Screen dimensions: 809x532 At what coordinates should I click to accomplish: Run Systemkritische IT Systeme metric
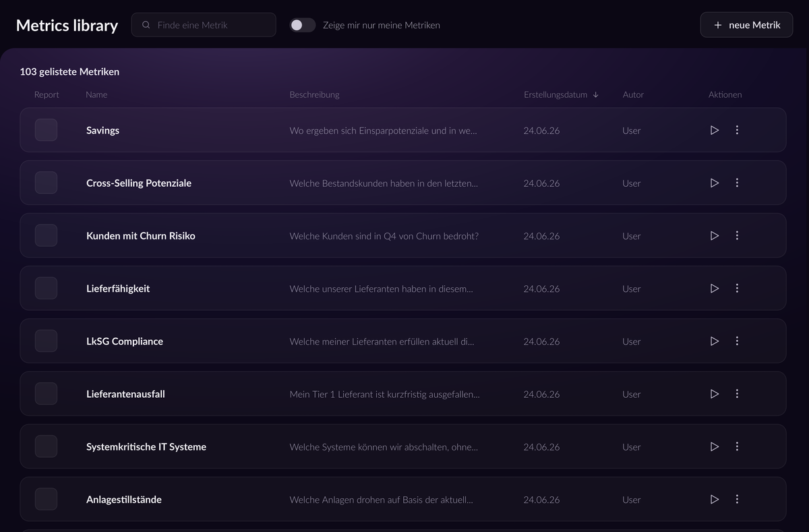point(715,446)
